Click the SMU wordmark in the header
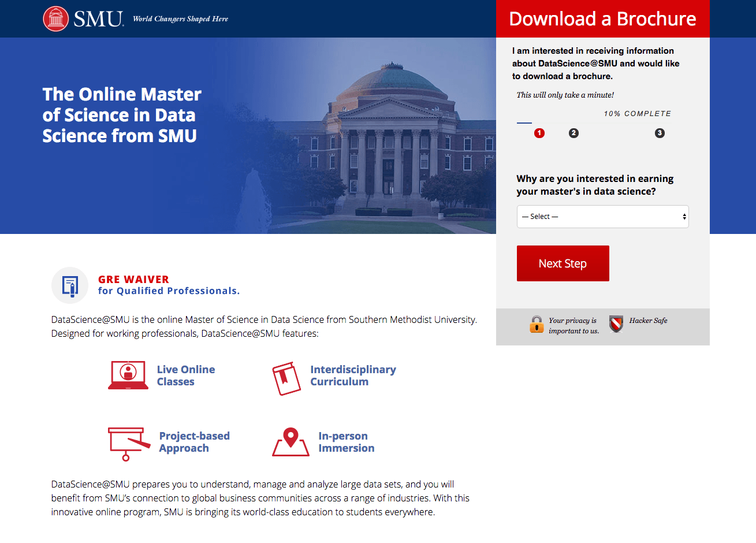 [x=99, y=19]
